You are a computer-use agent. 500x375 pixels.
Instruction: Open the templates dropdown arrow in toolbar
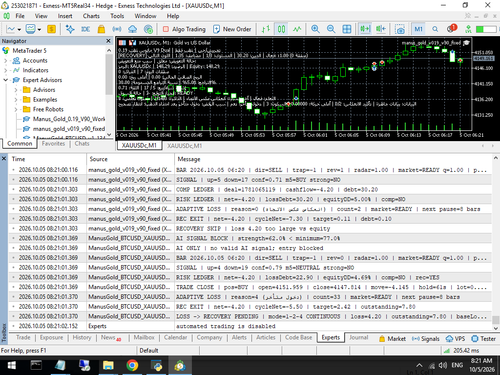(39, 30)
